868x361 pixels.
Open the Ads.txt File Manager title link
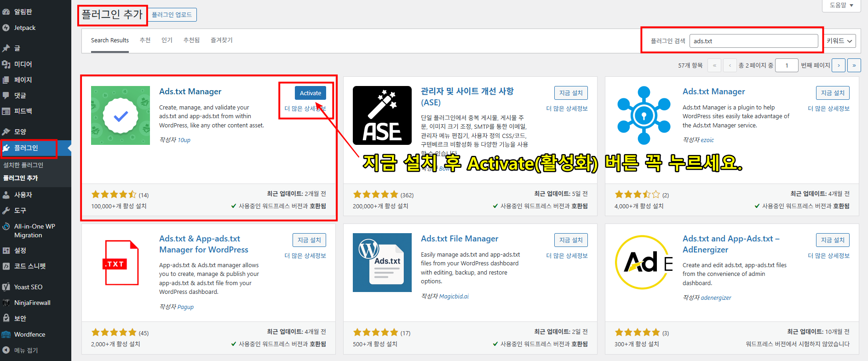[459, 239]
